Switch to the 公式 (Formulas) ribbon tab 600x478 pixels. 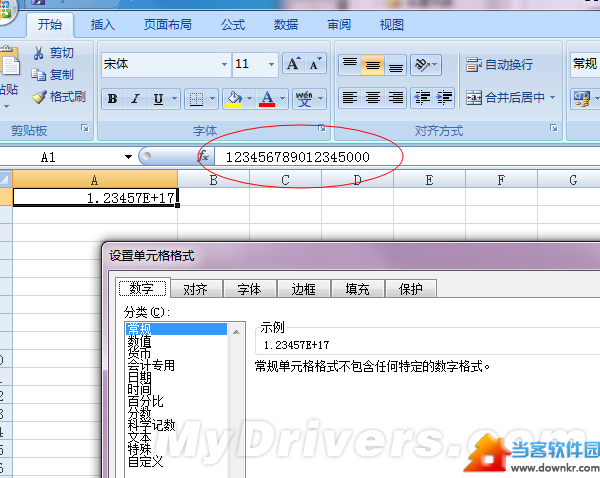[233, 25]
